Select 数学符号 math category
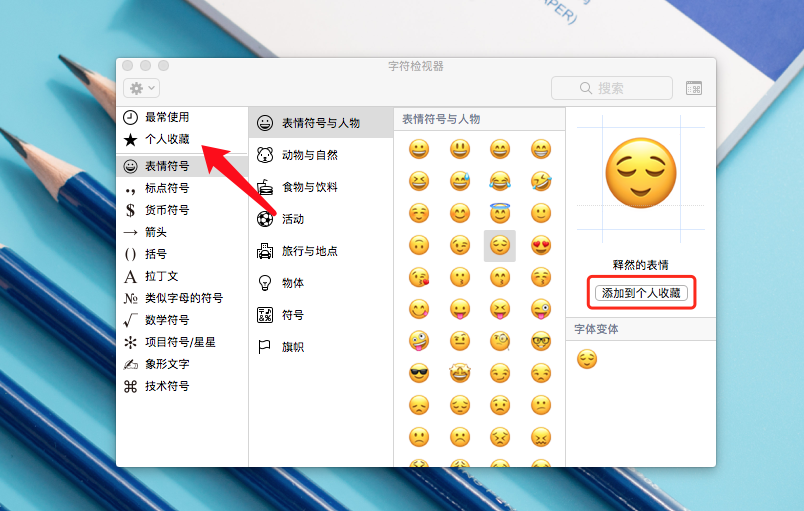 point(182,320)
